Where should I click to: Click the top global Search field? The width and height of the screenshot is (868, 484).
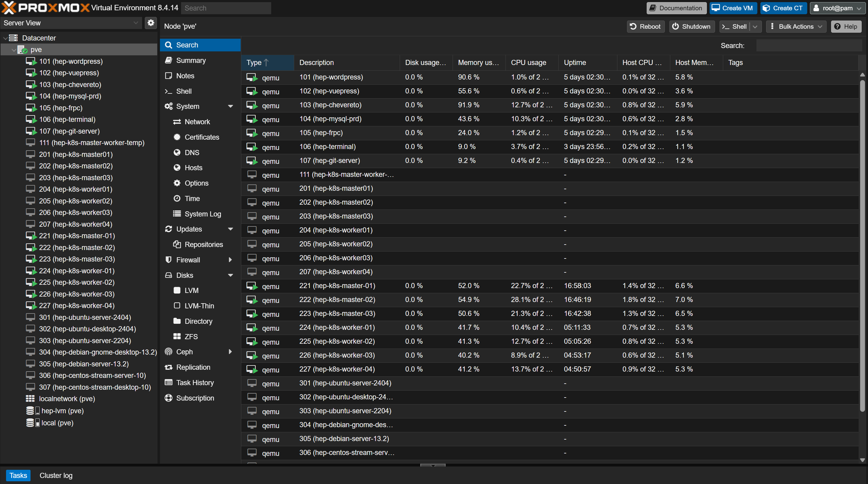point(226,8)
